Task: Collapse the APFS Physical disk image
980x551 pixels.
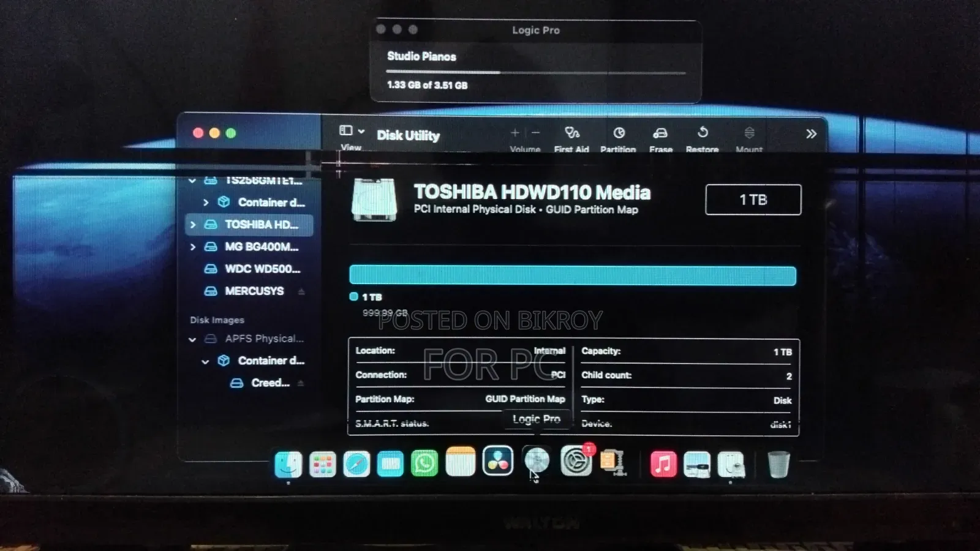Action: click(192, 339)
